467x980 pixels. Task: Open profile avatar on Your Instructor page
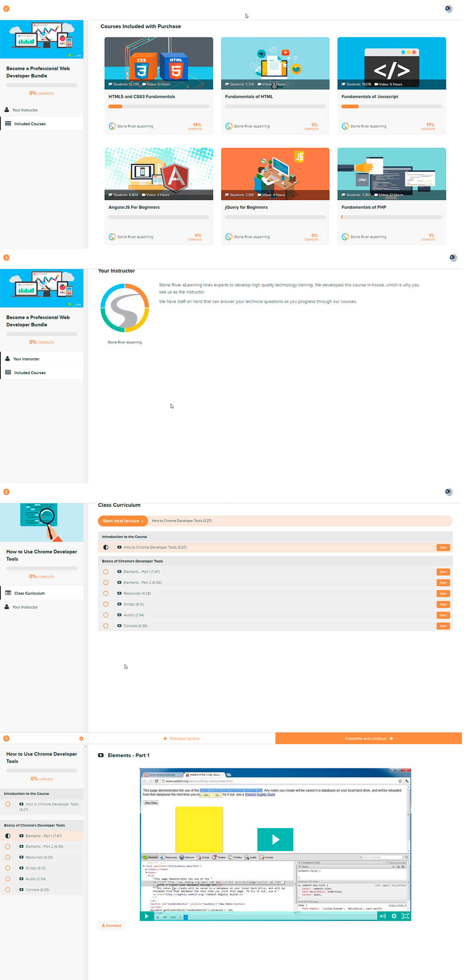453,257
